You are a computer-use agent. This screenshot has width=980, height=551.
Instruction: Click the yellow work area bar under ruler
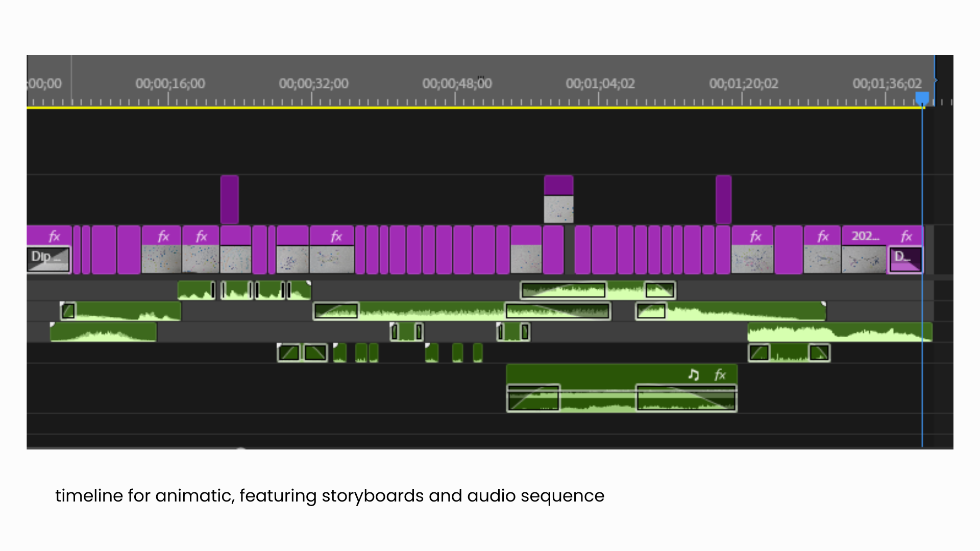pyautogui.click(x=357, y=108)
